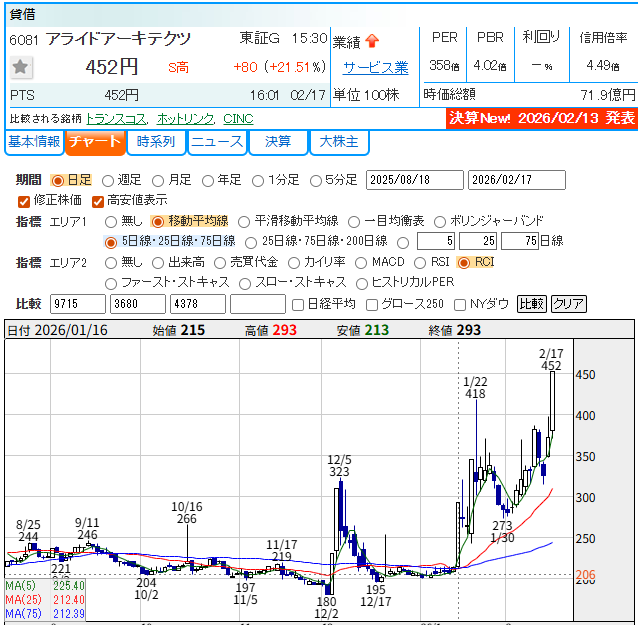Add stock to favorites with star icon
The image size is (638, 625).
tap(20, 67)
